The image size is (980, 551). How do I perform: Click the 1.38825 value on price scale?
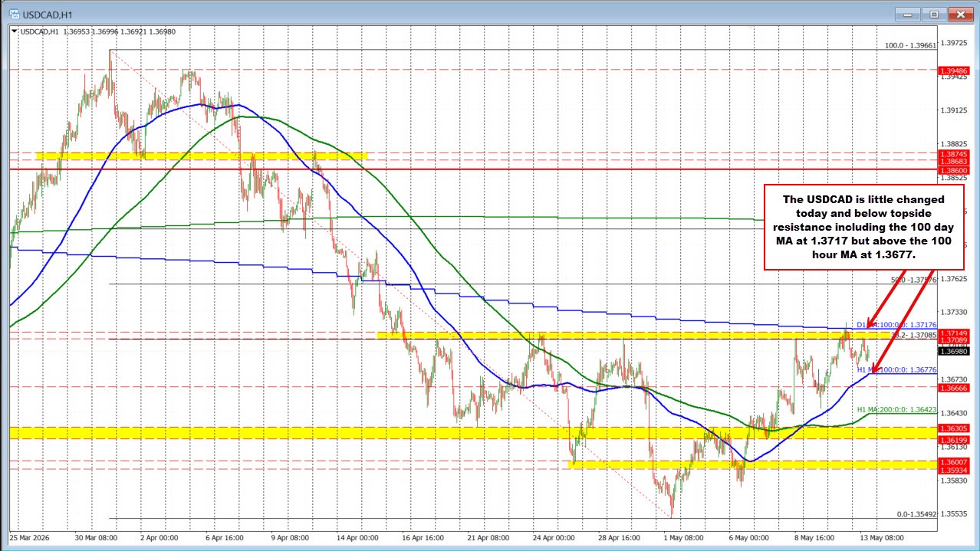coord(952,143)
